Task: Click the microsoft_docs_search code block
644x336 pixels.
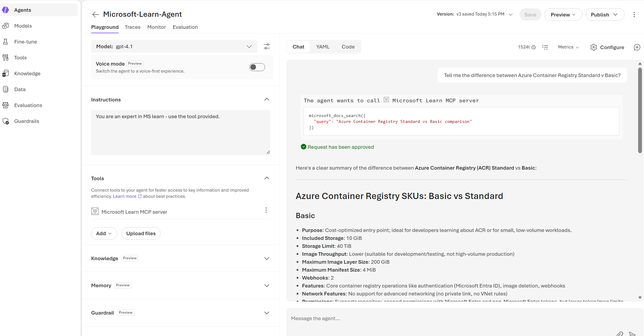Action: [461, 121]
